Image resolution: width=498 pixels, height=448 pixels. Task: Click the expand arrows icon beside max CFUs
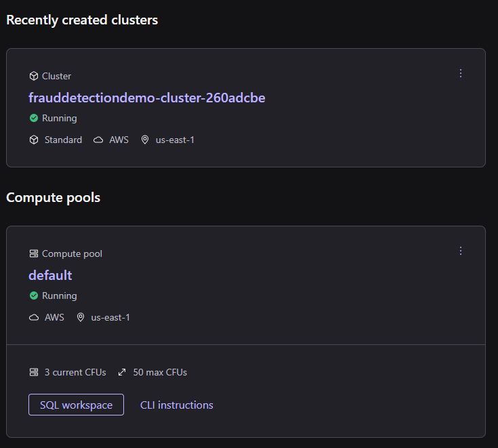point(122,372)
